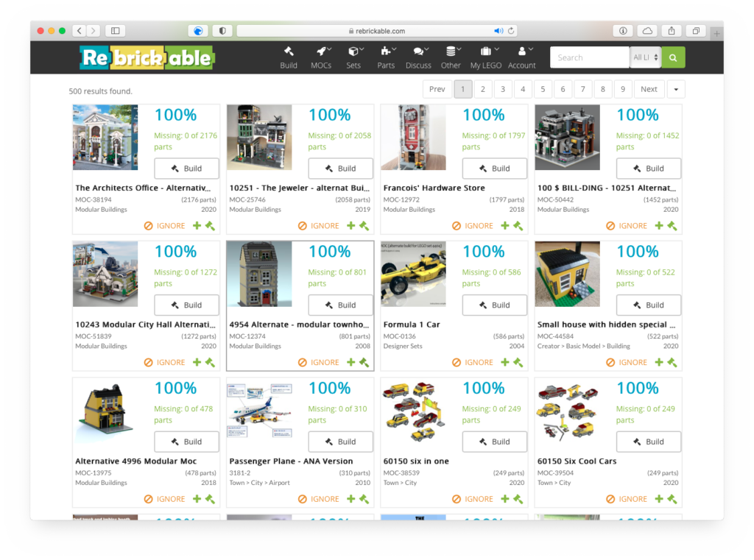Open the Build hammer menu in navbar
Screen dimensions: 754x560
(289, 57)
